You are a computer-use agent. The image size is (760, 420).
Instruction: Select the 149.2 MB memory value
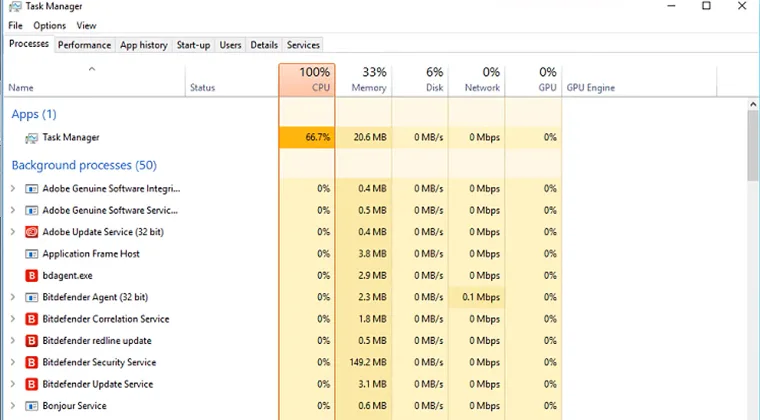click(368, 362)
